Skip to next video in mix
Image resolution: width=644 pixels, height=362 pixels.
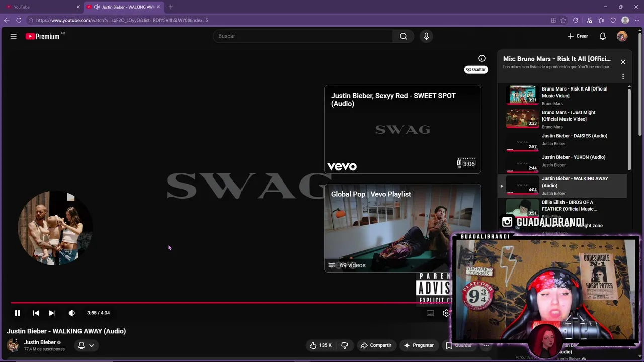pos(52,313)
